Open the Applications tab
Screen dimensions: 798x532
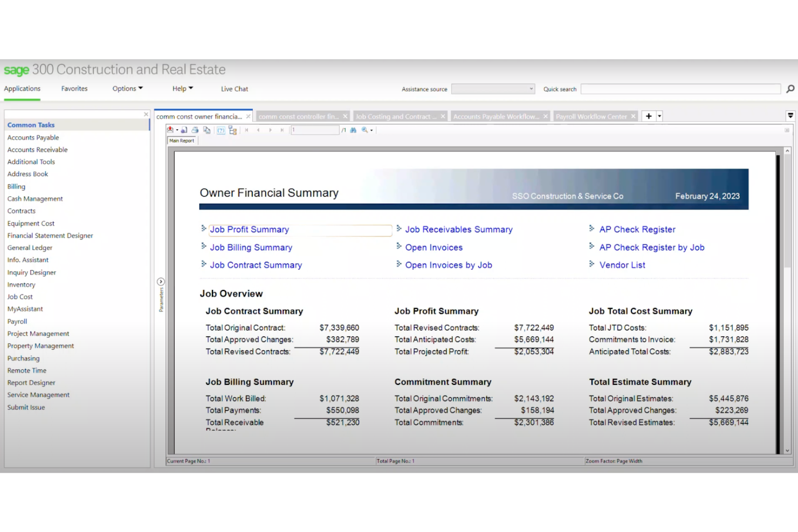tap(22, 89)
